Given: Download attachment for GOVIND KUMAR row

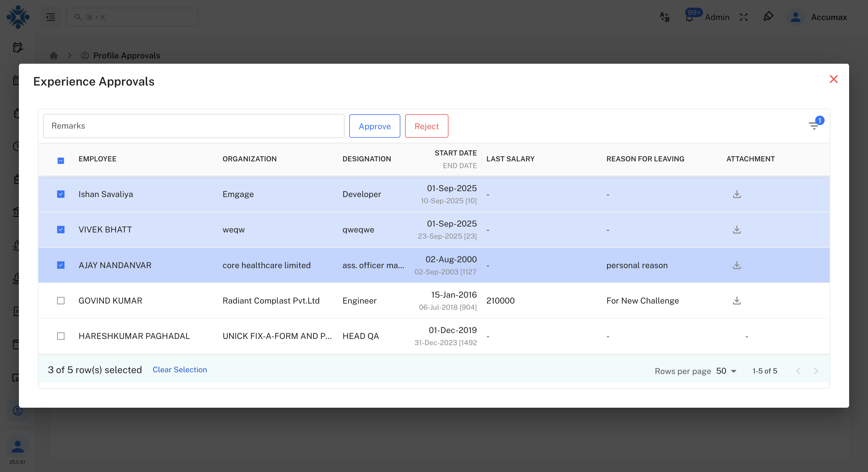Looking at the screenshot, I should [x=737, y=301].
